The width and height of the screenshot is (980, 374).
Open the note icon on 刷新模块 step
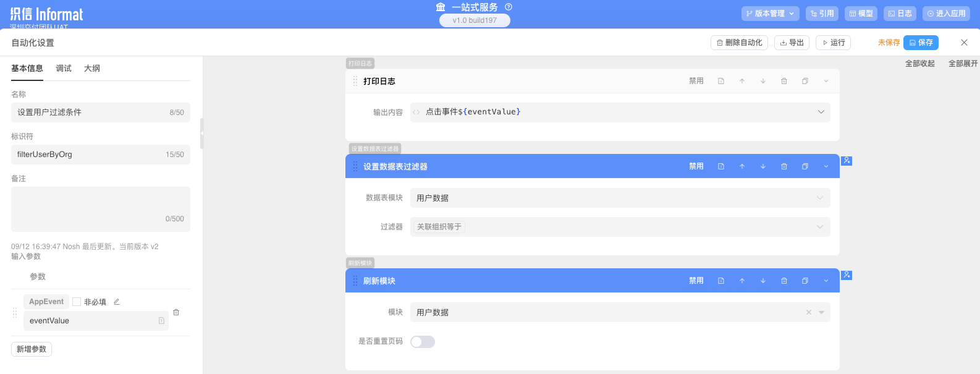tap(721, 281)
